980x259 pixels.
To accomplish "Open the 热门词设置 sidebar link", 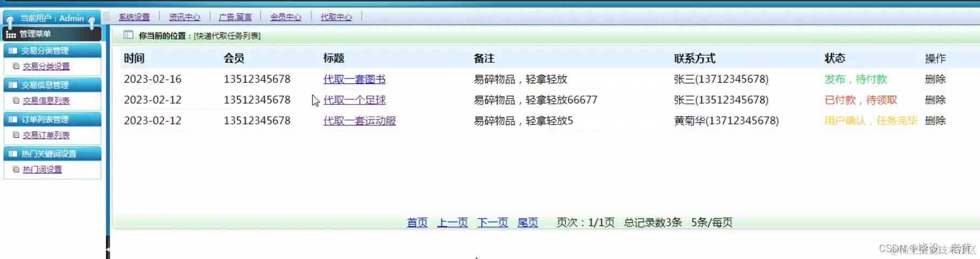I will 42,170.
